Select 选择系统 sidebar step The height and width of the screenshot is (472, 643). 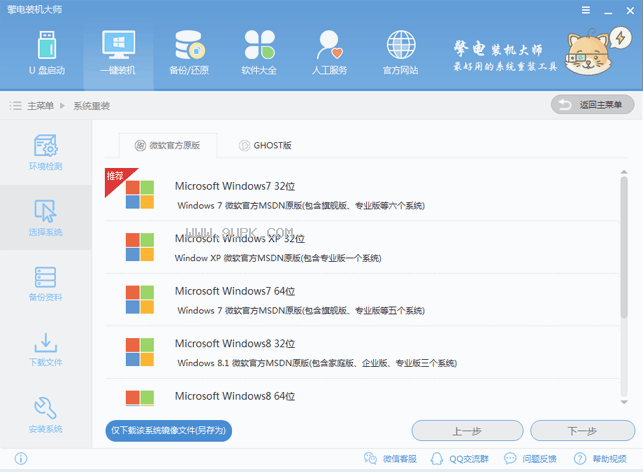[46, 218]
